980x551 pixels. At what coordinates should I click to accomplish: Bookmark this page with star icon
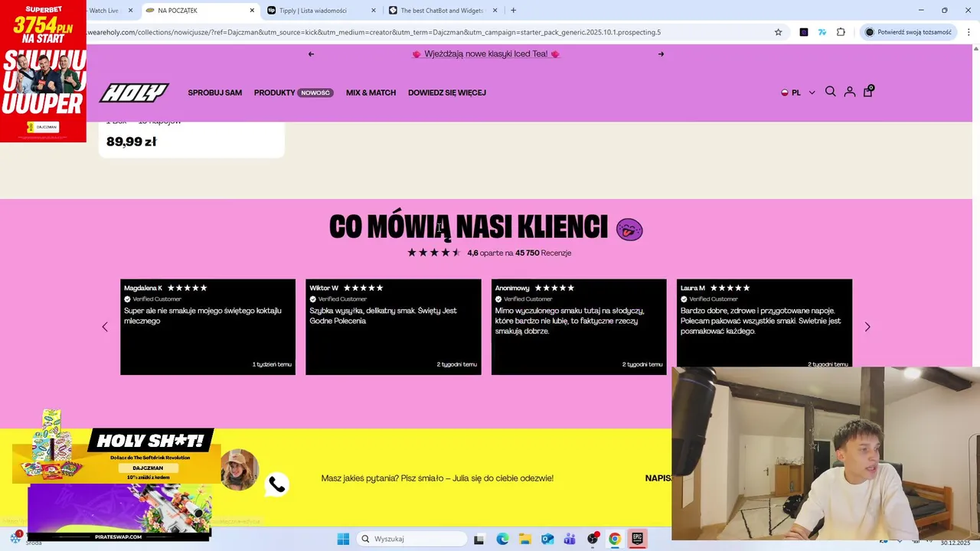[x=778, y=32]
